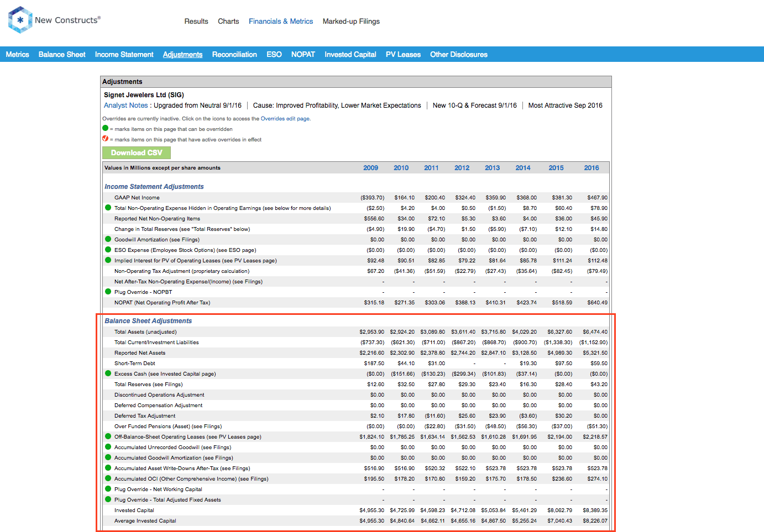This screenshot has height=532, width=764.
Task: Click Deferred Tax Adjustment row label
Action: point(145,416)
